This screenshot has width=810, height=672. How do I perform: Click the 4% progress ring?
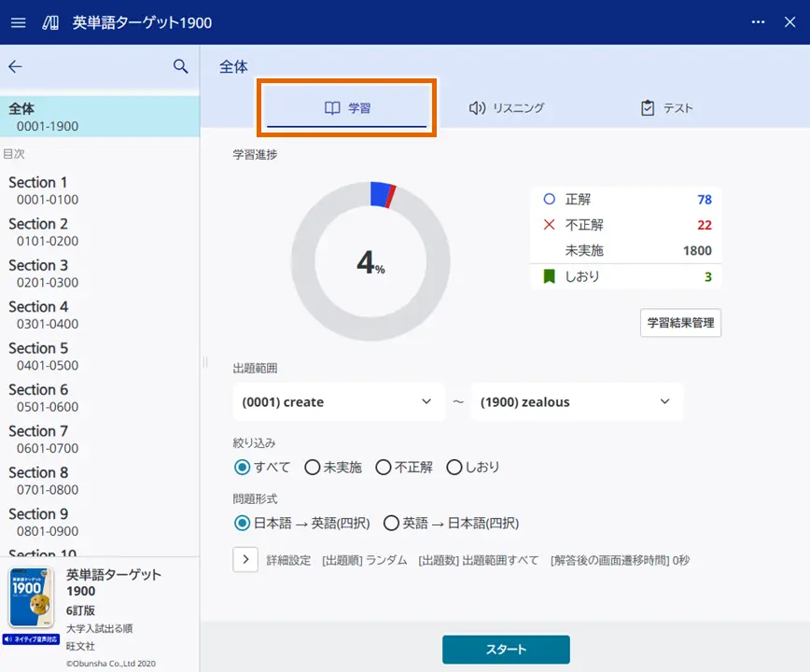click(370, 262)
